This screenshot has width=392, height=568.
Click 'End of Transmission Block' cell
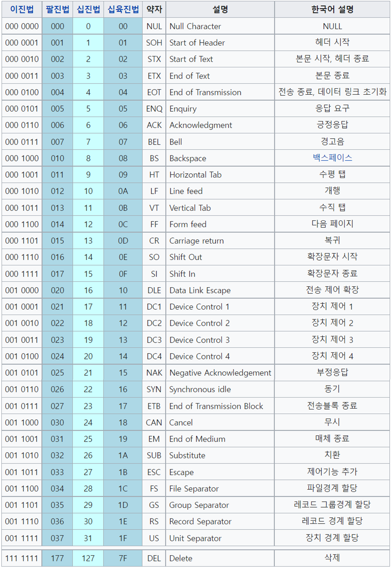point(220,406)
